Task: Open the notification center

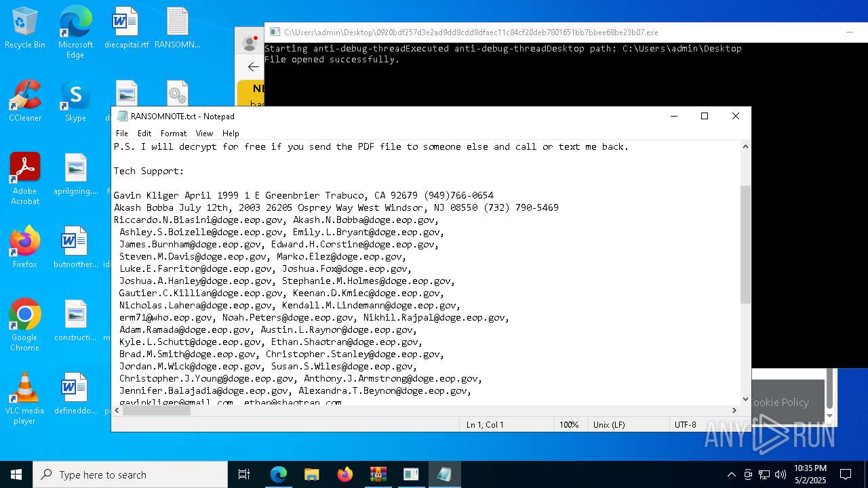Action: 846,474
